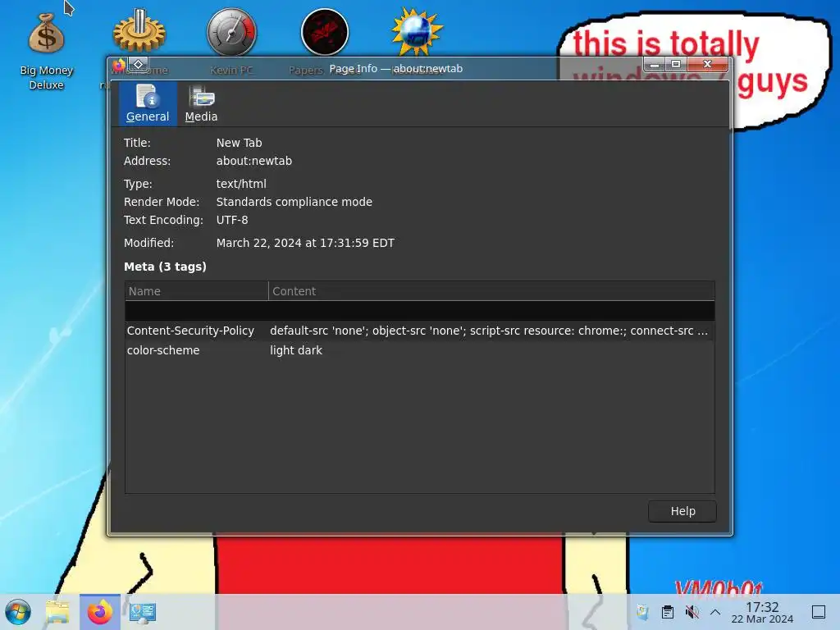Select the highlighted empty meta tag row
This screenshot has width=840, height=630.
pos(419,311)
